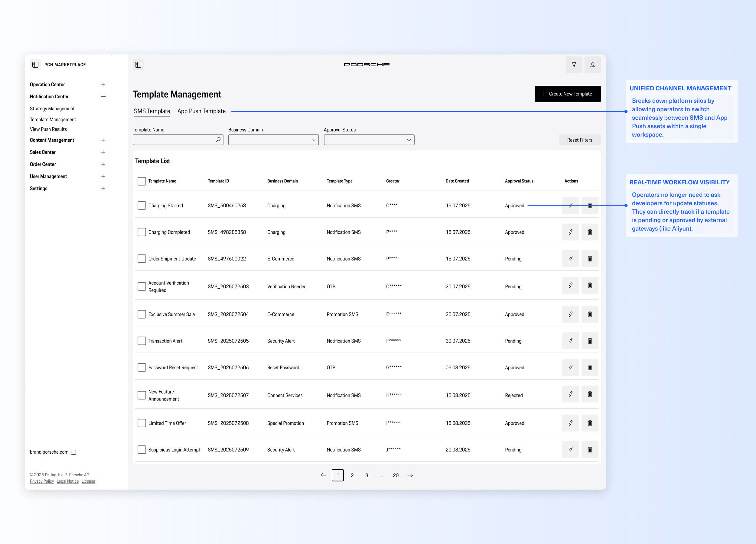Open the user profile icon
Image resolution: width=756 pixels, height=544 pixels.
[x=592, y=65]
